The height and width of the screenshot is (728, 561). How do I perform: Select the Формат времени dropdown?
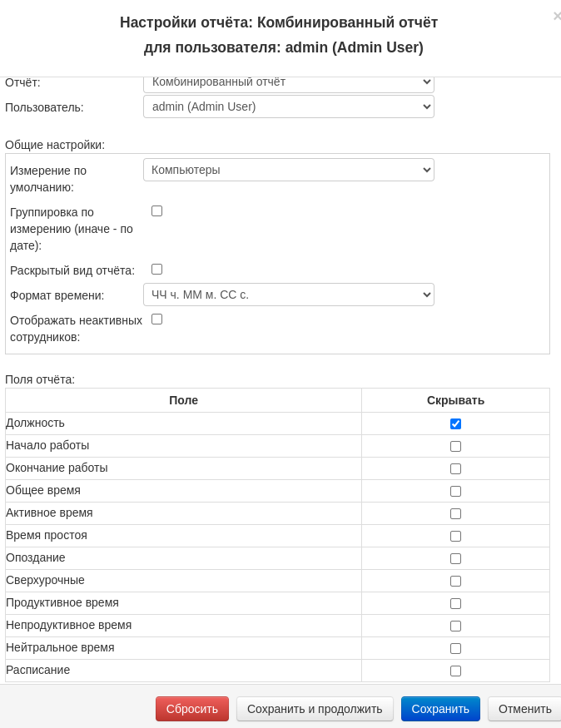click(288, 295)
